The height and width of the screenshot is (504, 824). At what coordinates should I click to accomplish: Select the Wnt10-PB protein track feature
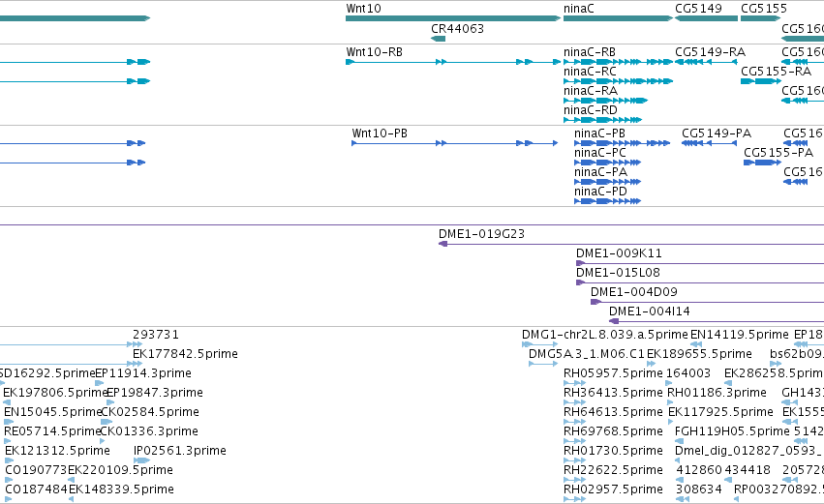tap(454, 143)
